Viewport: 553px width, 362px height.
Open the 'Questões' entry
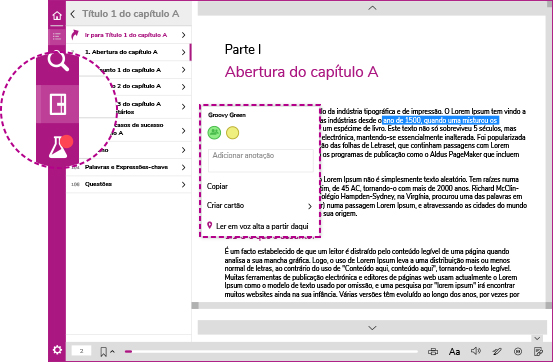click(98, 184)
